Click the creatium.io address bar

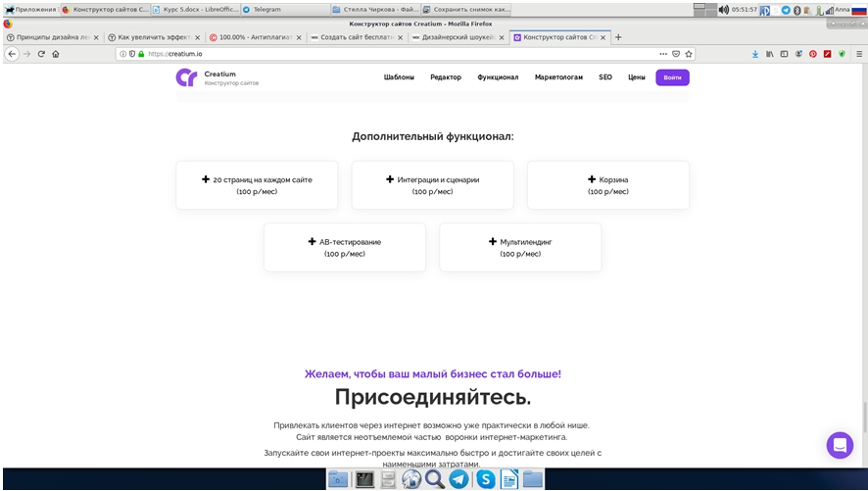click(392, 54)
